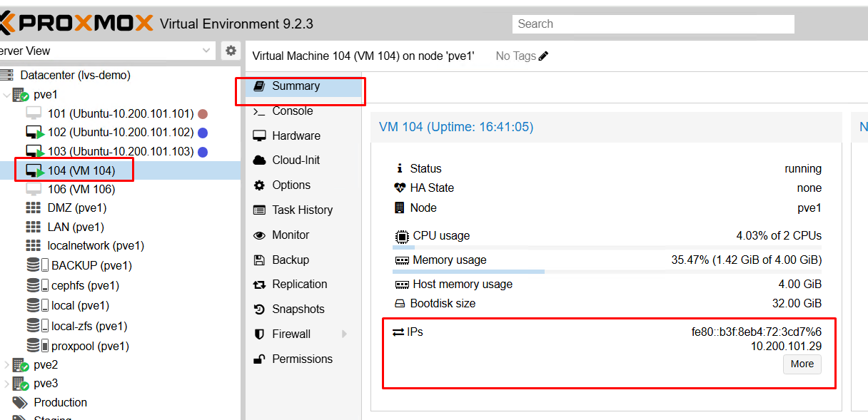Click the VM 104 uptime panel title
The width and height of the screenshot is (868, 420).
coord(456,127)
